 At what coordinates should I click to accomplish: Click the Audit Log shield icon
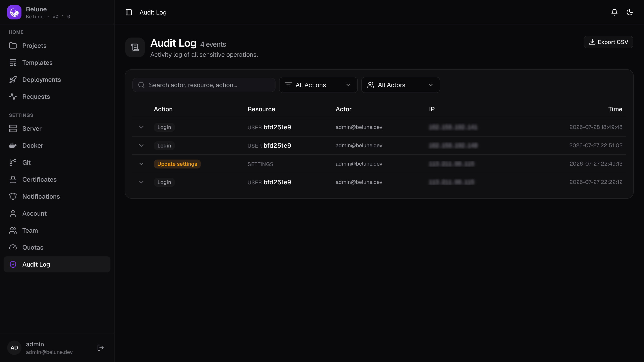click(13, 264)
